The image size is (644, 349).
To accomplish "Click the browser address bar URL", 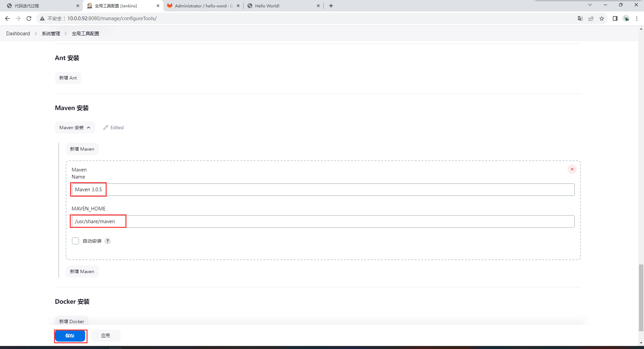I will [112, 18].
